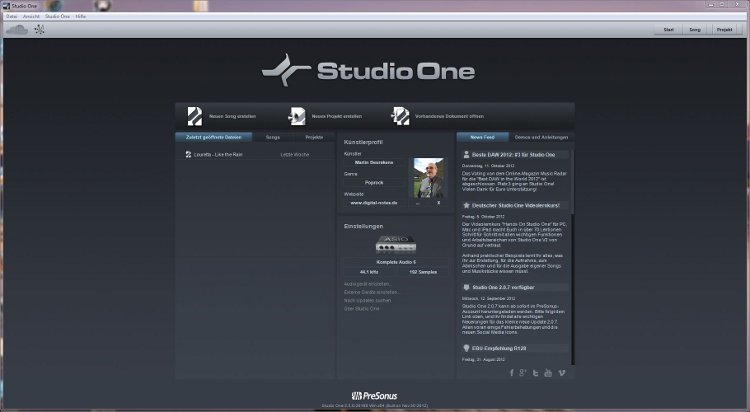This screenshot has height=412, width=750.
Task: Click the Künstler name field
Action: pyautogui.click(x=374, y=163)
